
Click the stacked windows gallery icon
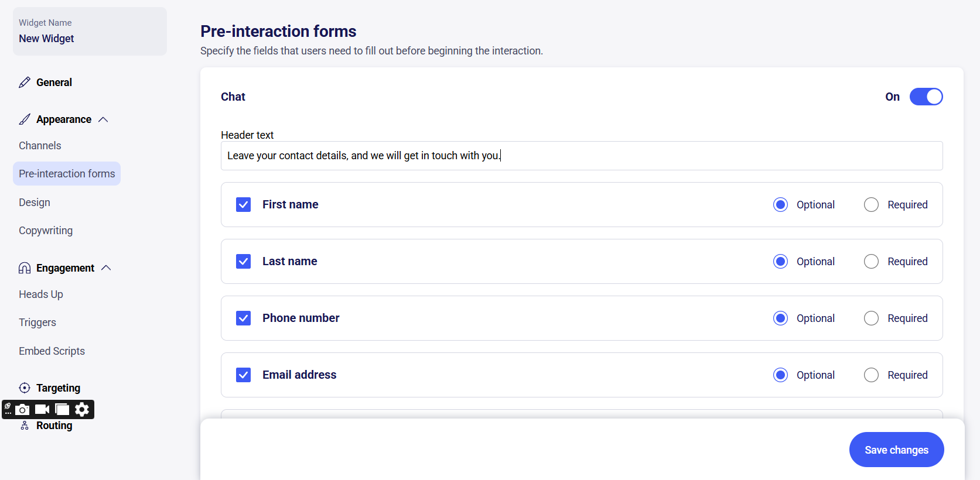tap(62, 410)
